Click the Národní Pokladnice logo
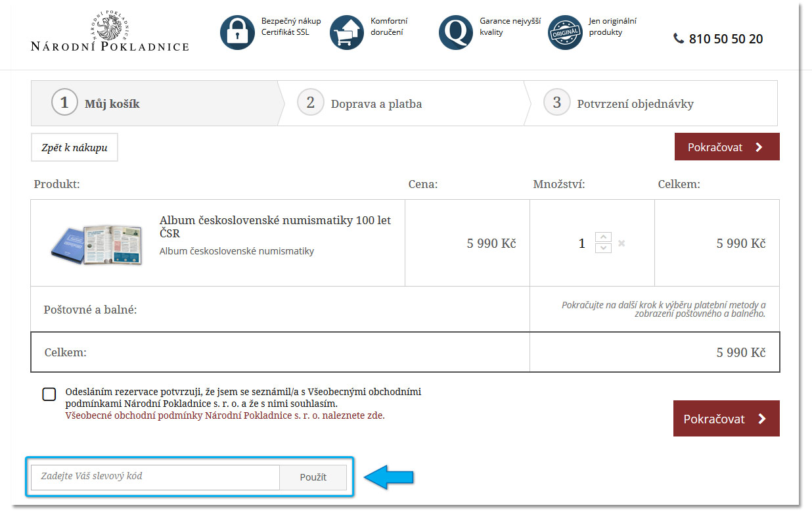The width and height of the screenshot is (812, 518). click(110, 32)
